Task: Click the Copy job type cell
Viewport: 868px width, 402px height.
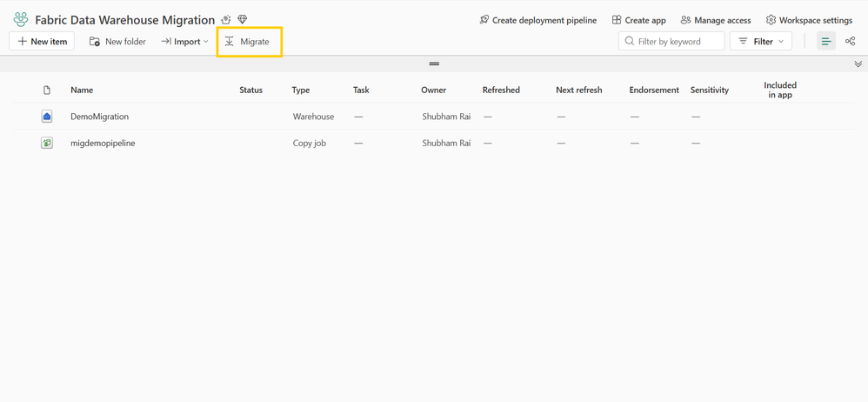Action: pyautogui.click(x=310, y=143)
